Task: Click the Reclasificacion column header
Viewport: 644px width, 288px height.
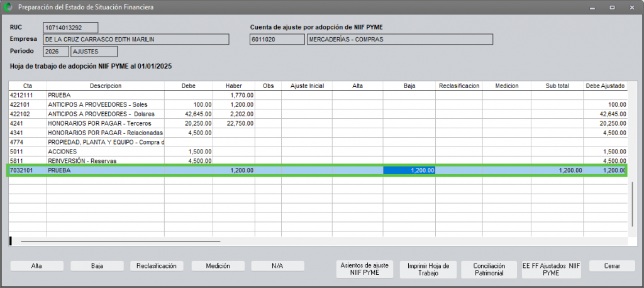Action: 458,86
